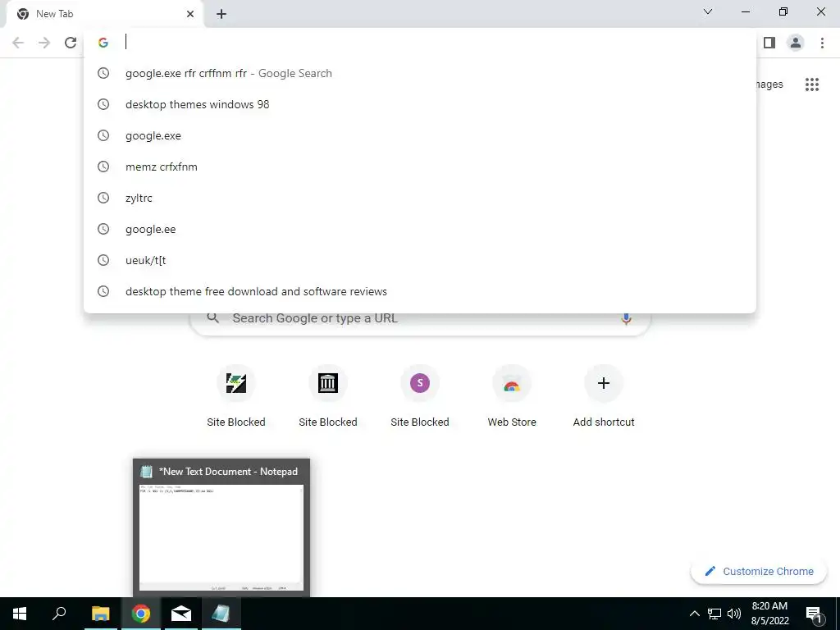Choose suggestion 'google.exe rfr crffnm rfr'
This screenshot has width=840, height=630.
tap(420, 73)
